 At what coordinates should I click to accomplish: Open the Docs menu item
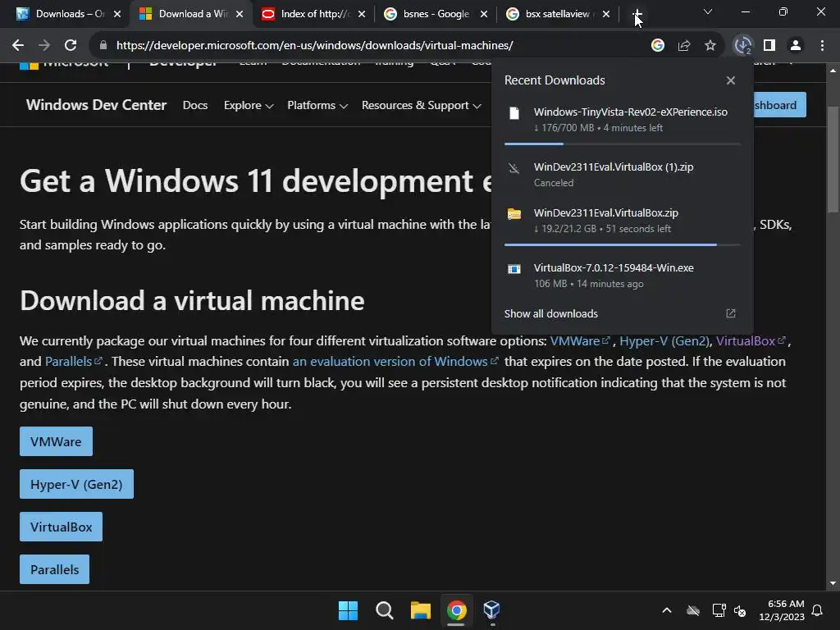coord(195,105)
